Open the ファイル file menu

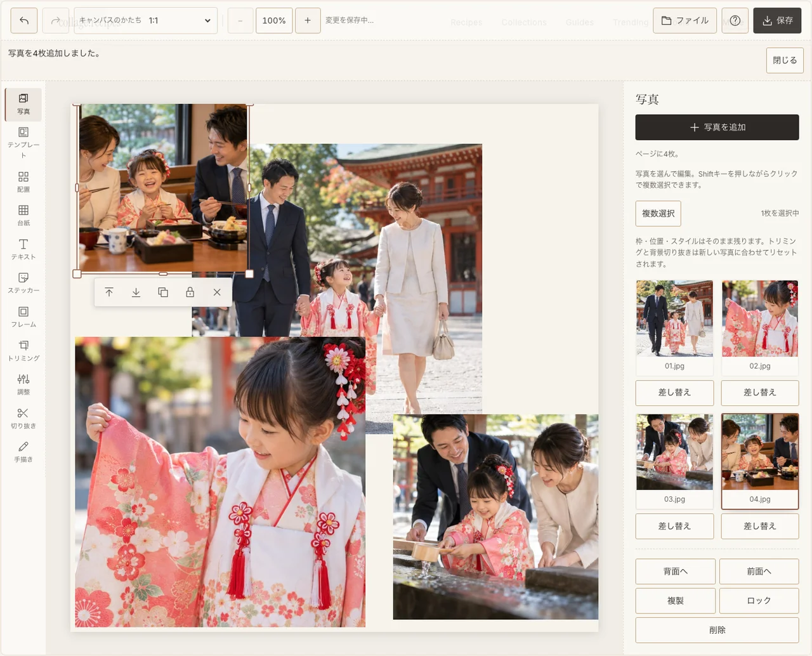[x=685, y=20]
